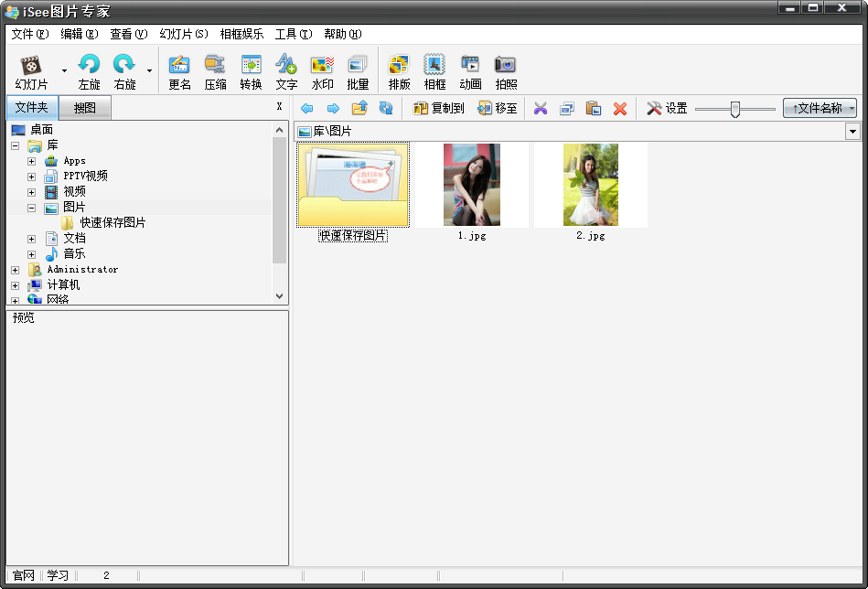Open the 帮助(H) menu
The width and height of the screenshot is (868, 589).
(x=343, y=35)
